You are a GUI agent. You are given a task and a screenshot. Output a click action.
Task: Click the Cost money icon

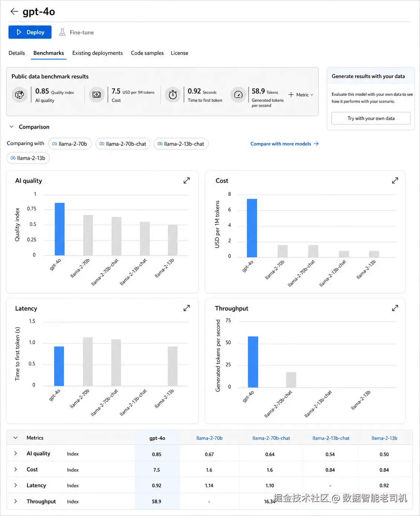[96, 95]
